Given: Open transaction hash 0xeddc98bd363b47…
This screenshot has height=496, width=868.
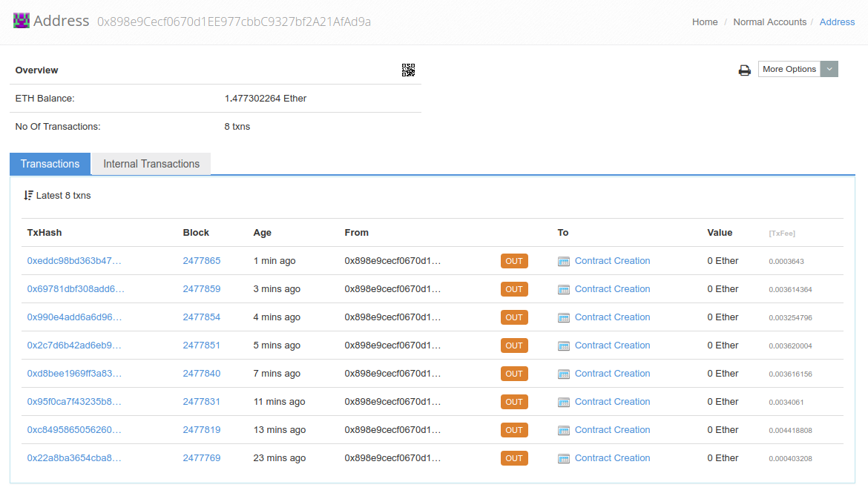Looking at the screenshot, I should pos(73,261).
